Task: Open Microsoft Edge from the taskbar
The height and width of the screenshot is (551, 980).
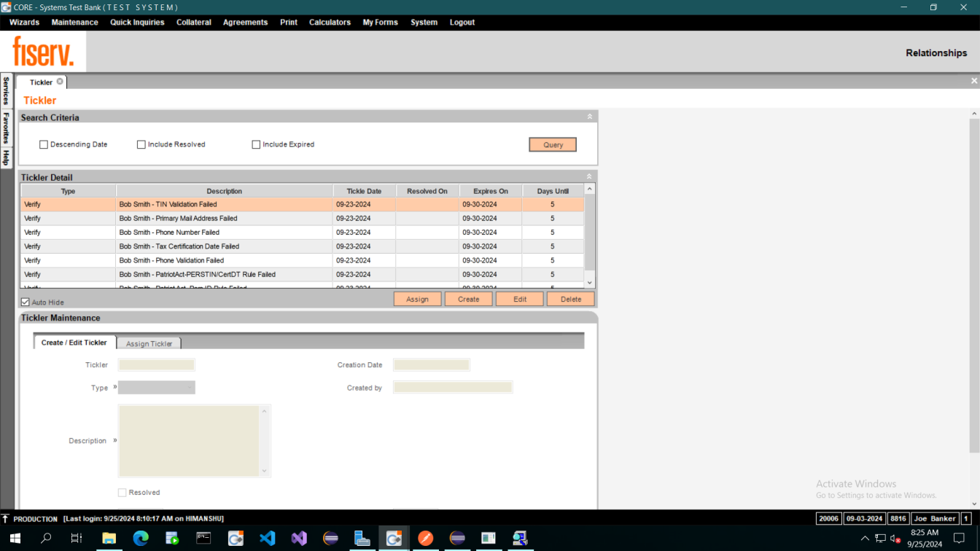Action: (141, 539)
